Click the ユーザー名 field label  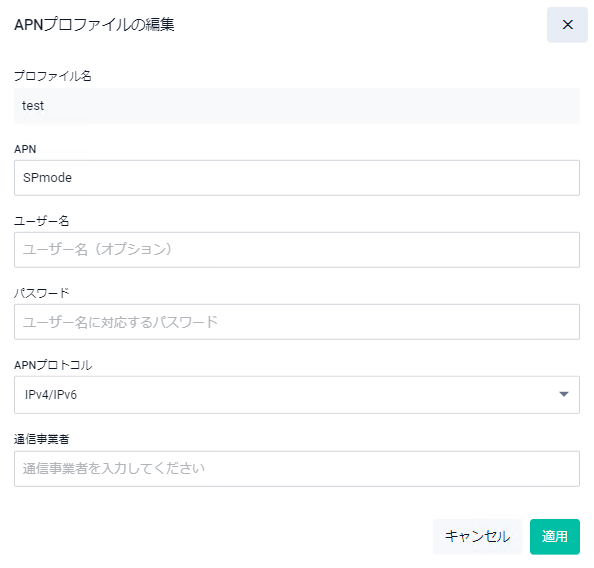(x=42, y=221)
